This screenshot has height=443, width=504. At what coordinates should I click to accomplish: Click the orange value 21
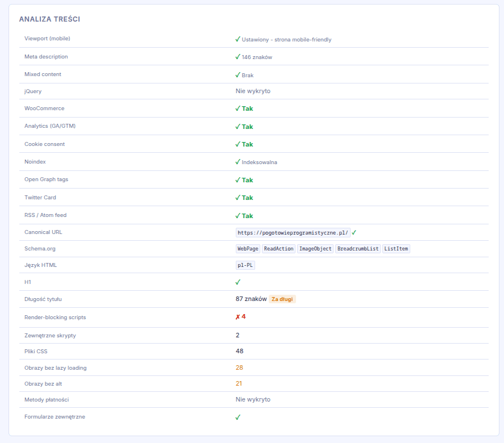(x=239, y=383)
